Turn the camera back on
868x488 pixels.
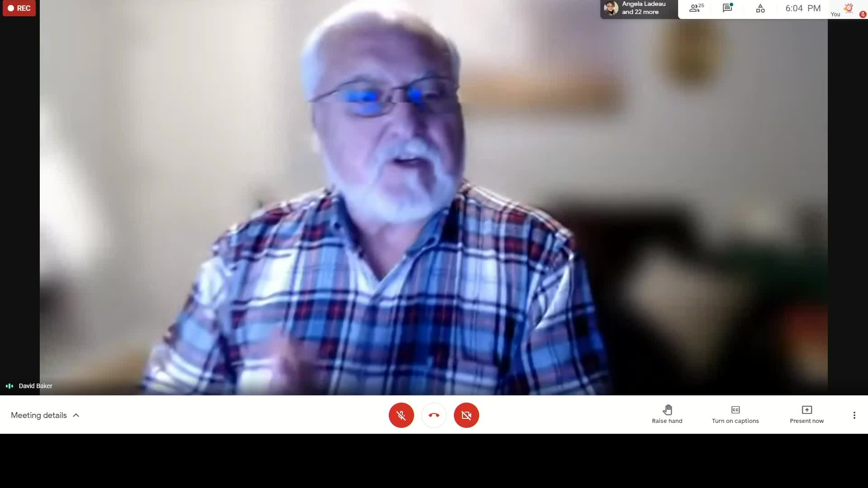(466, 415)
